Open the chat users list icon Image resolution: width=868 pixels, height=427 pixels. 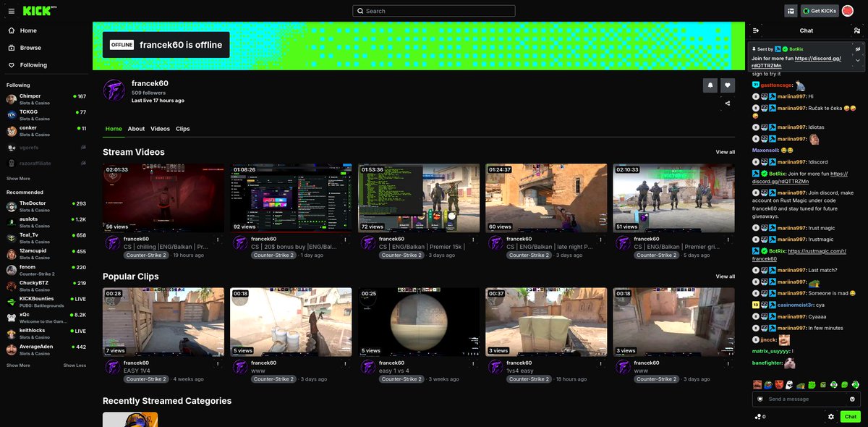click(x=857, y=30)
